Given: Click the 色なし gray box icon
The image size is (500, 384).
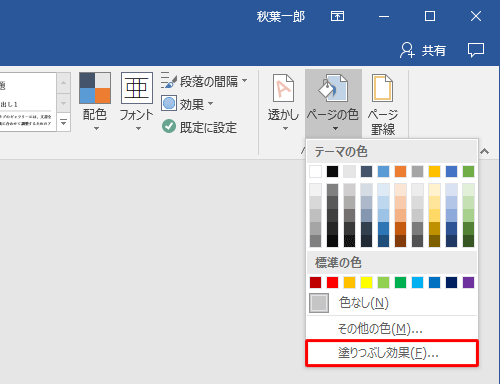Looking at the screenshot, I should tap(319, 303).
